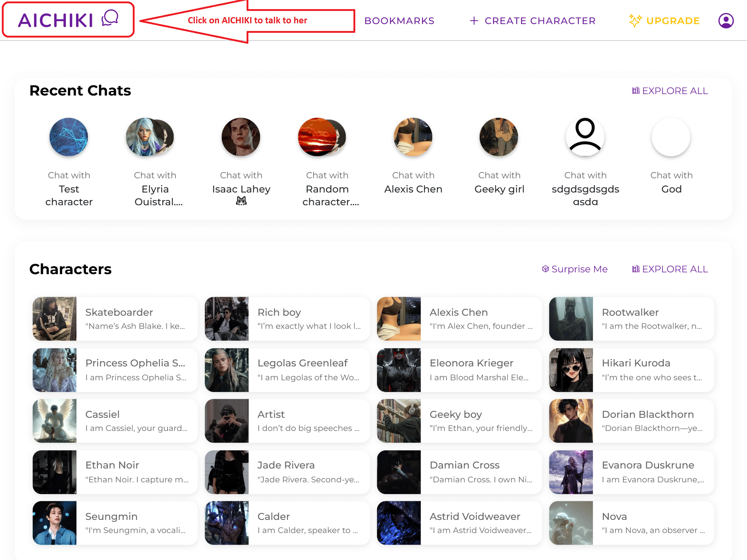Open chat with Geeky girl avatar
The height and width of the screenshot is (560, 747).
pos(499,137)
